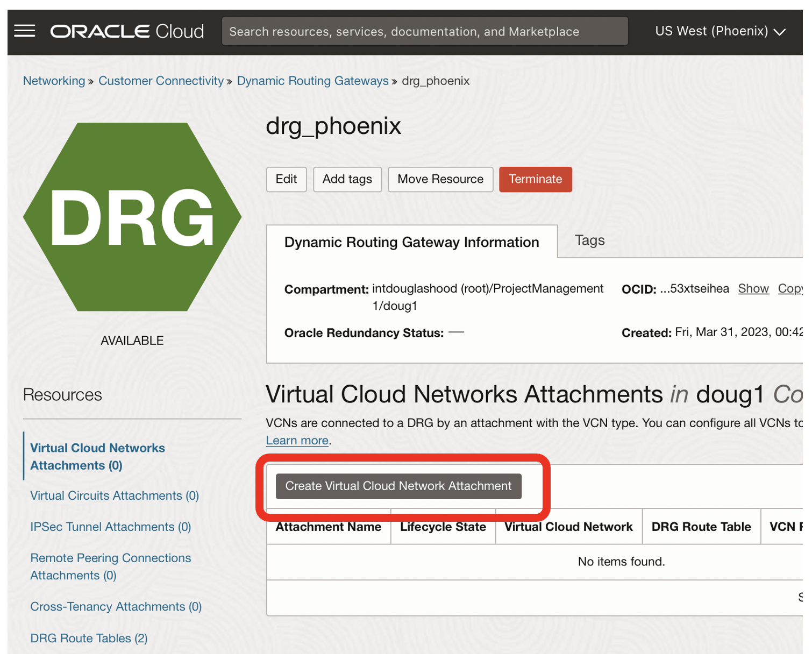
Task: Click the No items found text
Action: [x=621, y=562]
